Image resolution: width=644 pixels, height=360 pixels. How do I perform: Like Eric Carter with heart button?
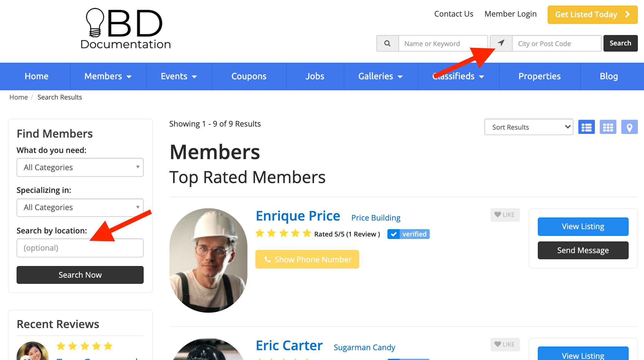pyautogui.click(x=505, y=344)
